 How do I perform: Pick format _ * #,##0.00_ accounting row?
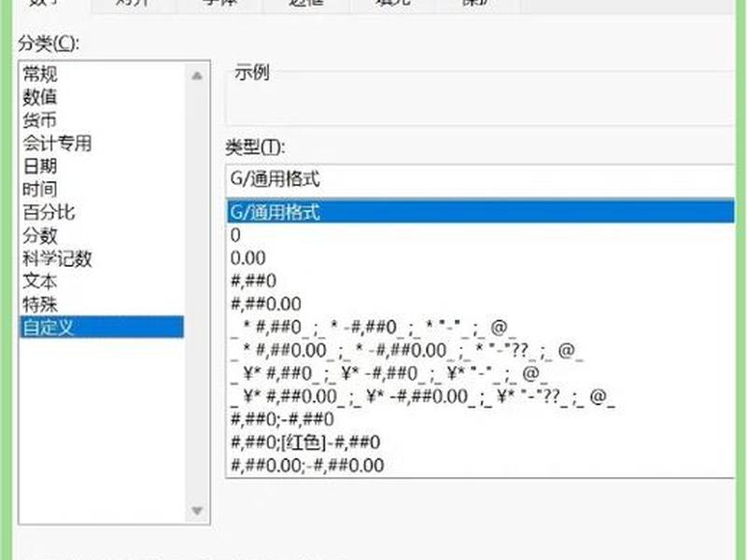pyautogui.click(x=481, y=351)
